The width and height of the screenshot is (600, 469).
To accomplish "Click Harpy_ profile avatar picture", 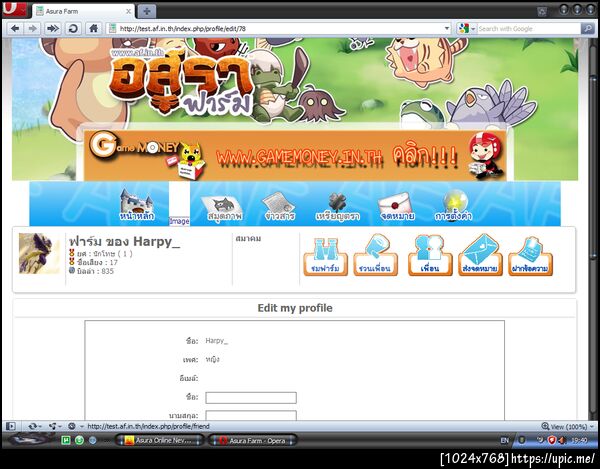I will pos(39,253).
